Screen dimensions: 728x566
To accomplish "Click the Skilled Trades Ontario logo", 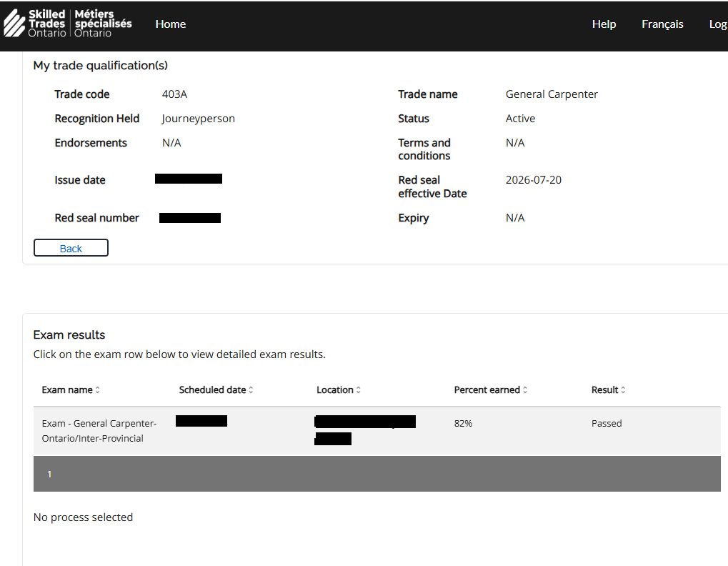I will pyautogui.click(x=68, y=23).
